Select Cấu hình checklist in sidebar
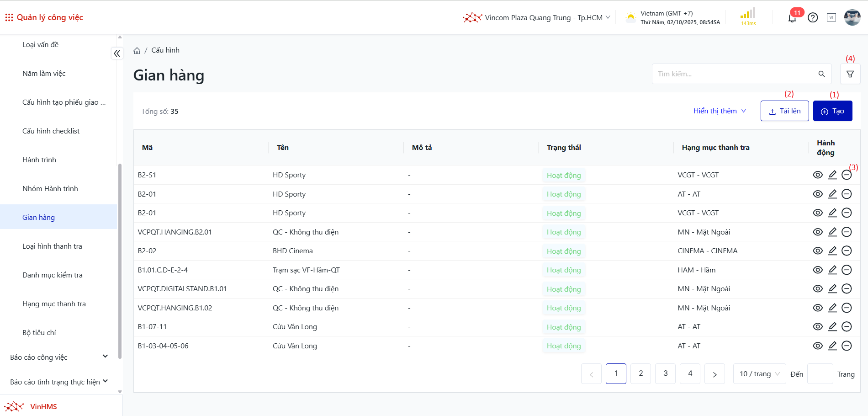Screen dimensions: 868x416 point(51,131)
